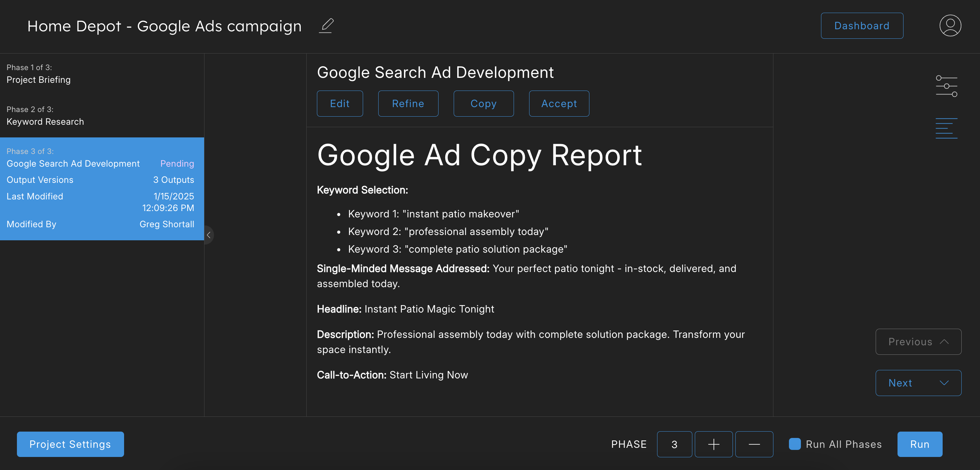The width and height of the screenshot is (980, 470).
Task: Collapse the sidebar with the chevron handle
Action: [208, 235]
